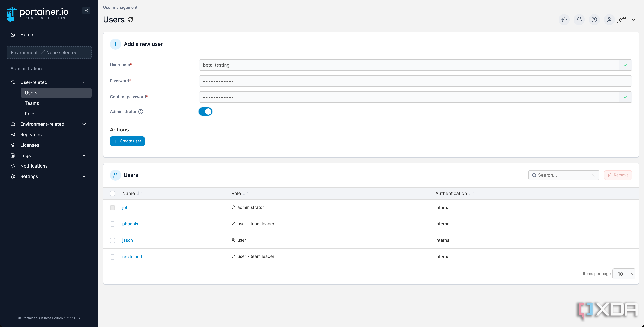
Task: Click the 'user' role cell for jason
Action: point(239,240)
